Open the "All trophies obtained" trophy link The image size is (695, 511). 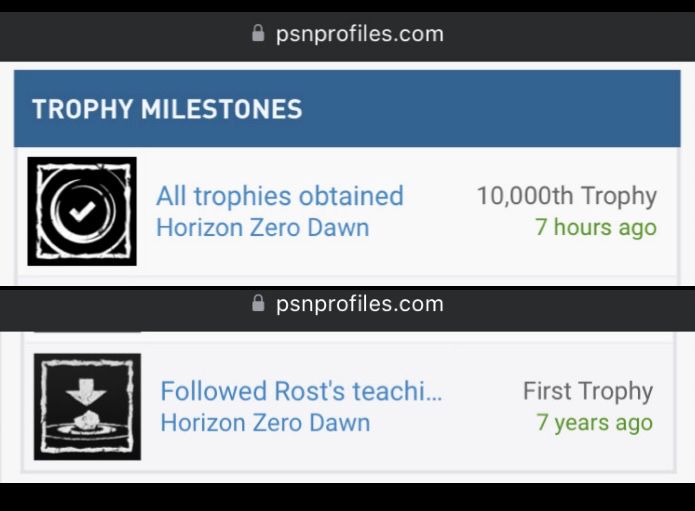279,196
